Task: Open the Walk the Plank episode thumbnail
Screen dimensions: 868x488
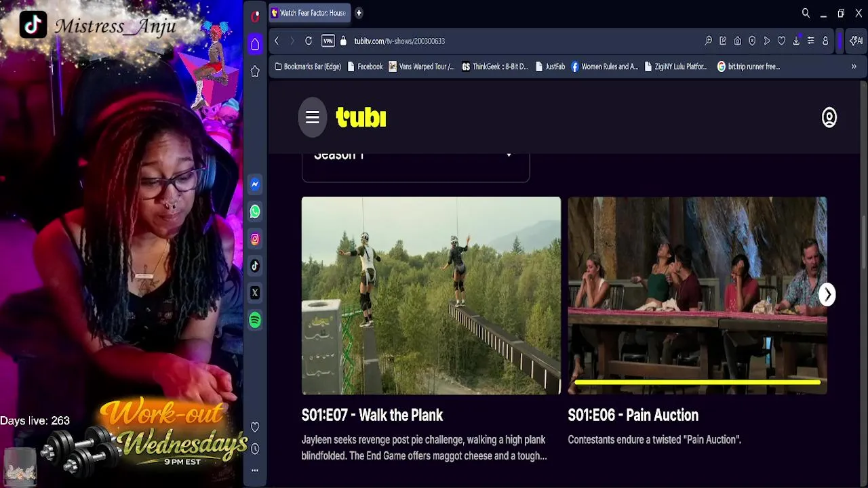Action: [431, 296]
